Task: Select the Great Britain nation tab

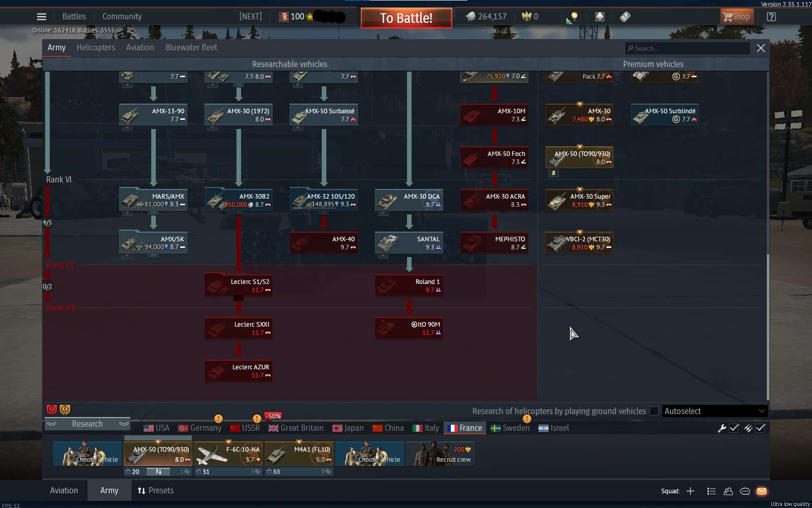Action: (296, 428)
